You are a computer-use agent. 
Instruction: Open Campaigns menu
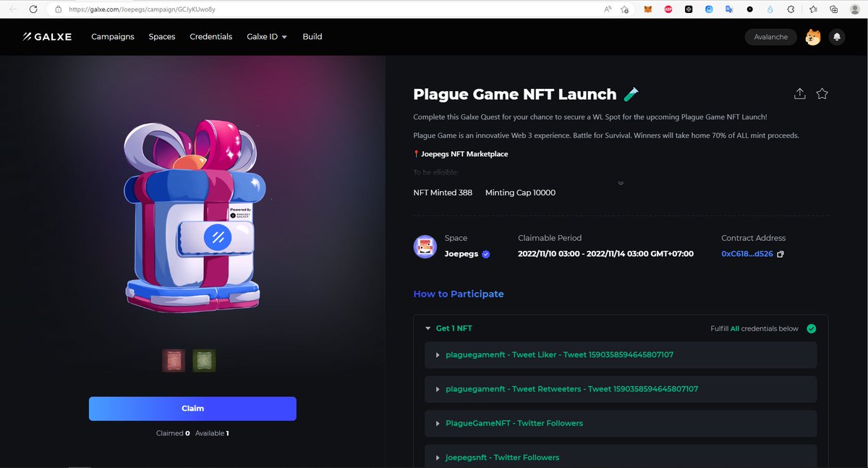point(113,37)
